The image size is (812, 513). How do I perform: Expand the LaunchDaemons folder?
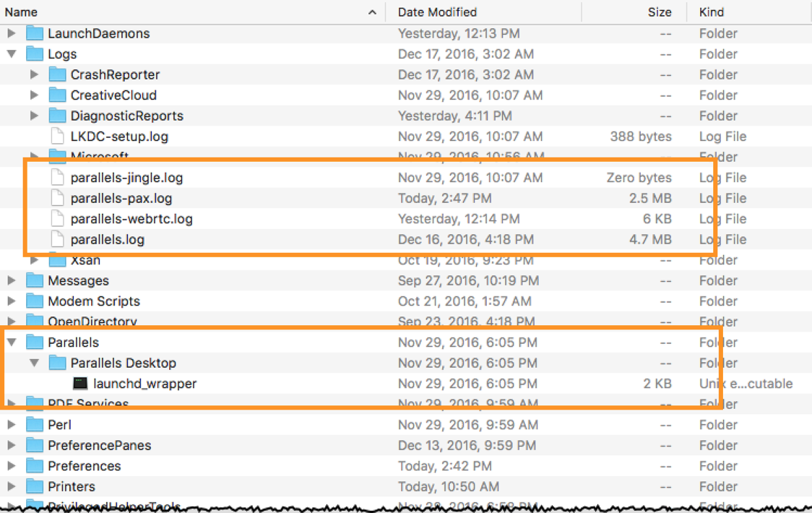pos(11,33)
